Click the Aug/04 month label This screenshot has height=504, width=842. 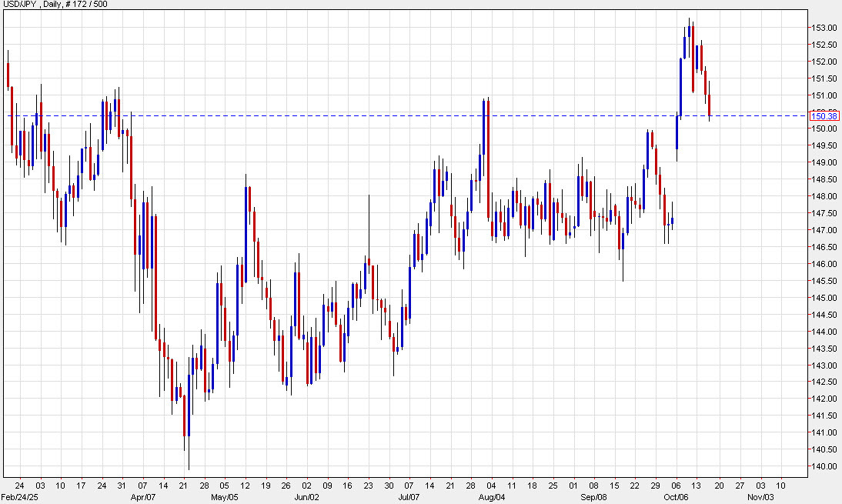491,497
